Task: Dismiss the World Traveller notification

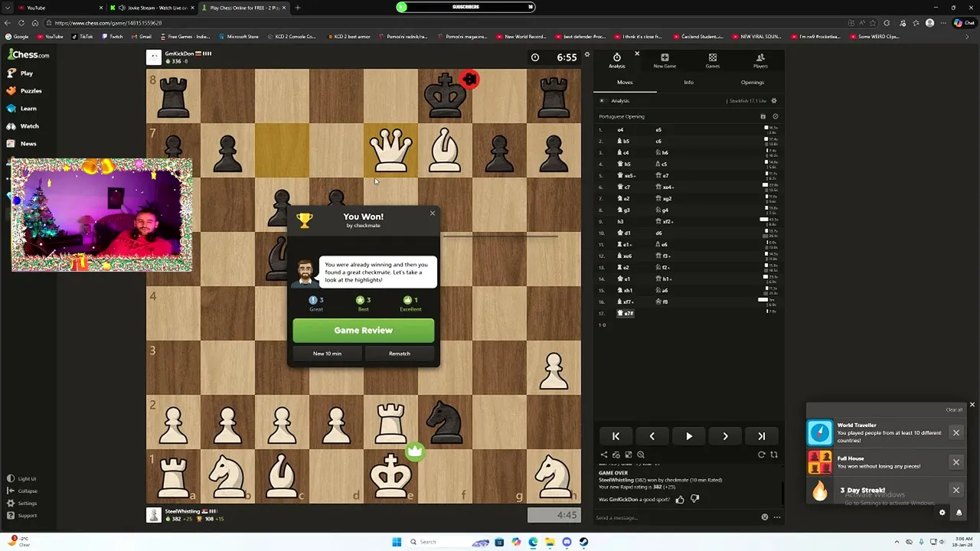Action: [955, 433]
